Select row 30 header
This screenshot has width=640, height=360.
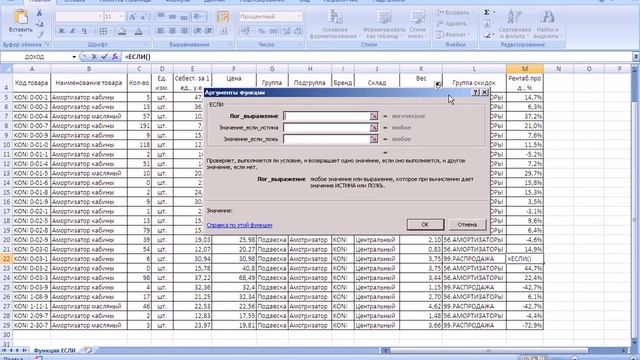pyautogui.click(x=6, y=335)
